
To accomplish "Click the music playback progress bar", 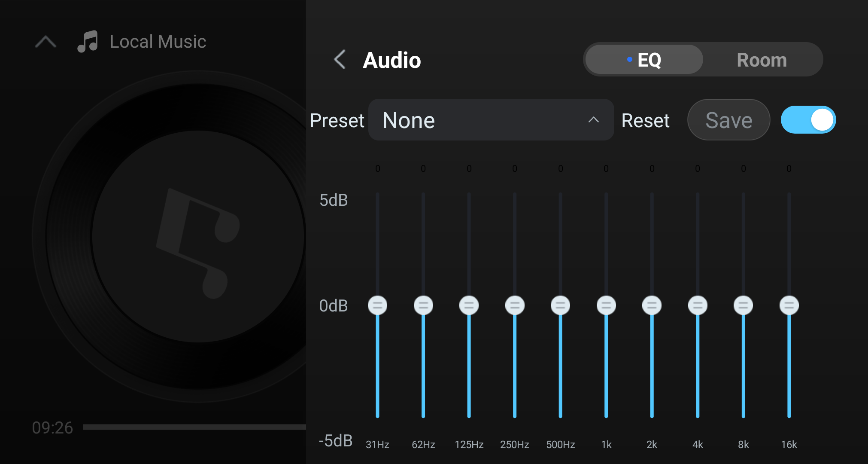I will coord(194,427).
